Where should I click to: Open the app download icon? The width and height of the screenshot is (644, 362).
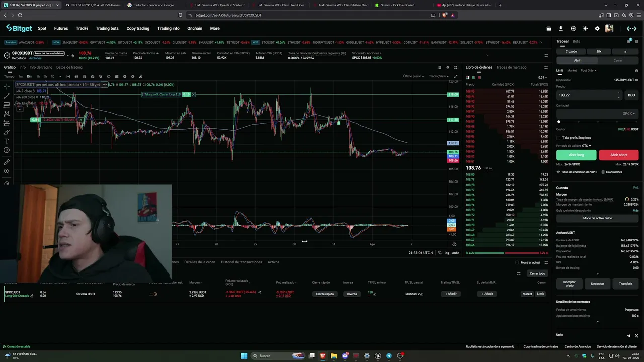point(561,28)
